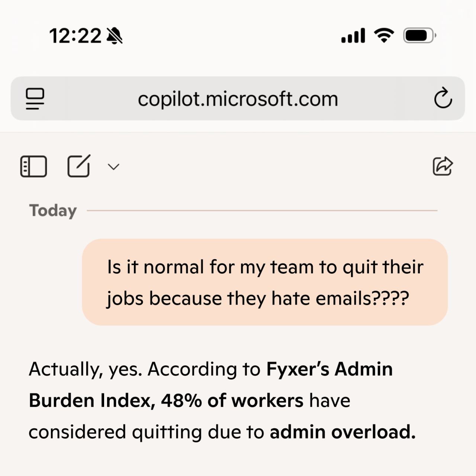Open the Copilot sidebar panel

pyautogui.click(x=33, y=166)
